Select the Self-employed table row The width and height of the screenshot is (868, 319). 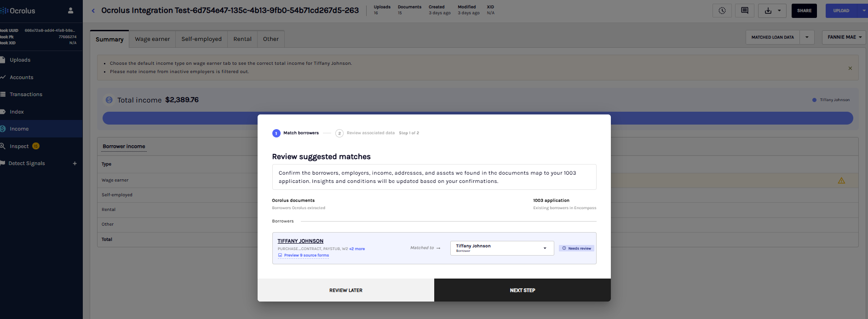coord(477,195)
